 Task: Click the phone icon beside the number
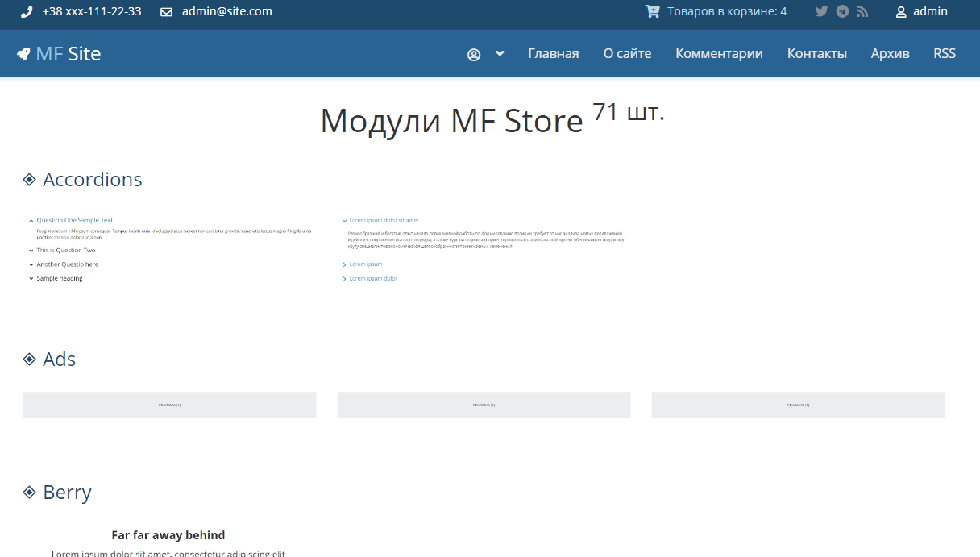(x=27, y=12)
